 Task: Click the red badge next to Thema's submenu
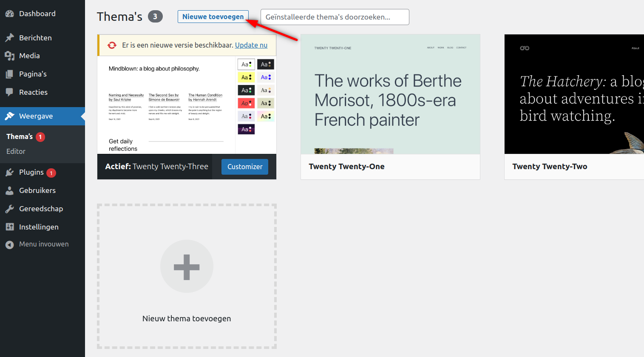(40, 137)
